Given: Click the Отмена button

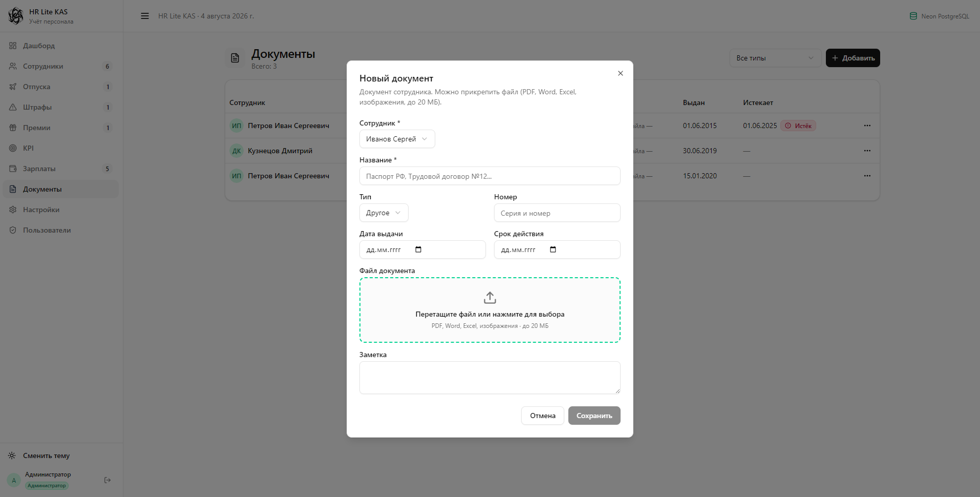Looking at the screenshot, I should (543, 416).
